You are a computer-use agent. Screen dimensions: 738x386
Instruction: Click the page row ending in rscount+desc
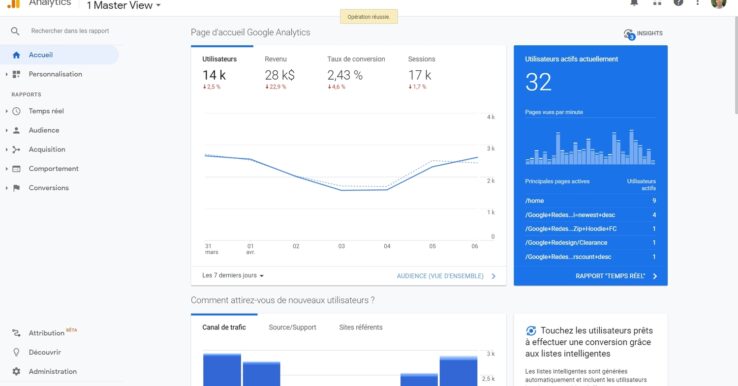tap(590, 257)
